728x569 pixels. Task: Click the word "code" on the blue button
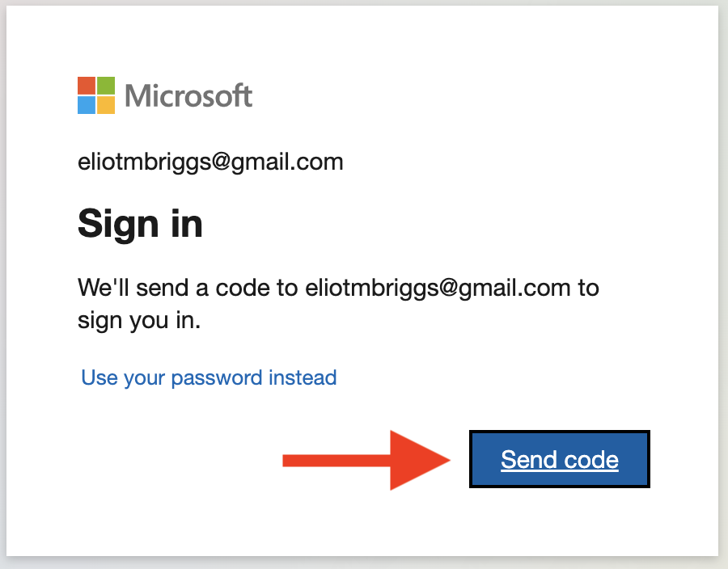(591, 460)
